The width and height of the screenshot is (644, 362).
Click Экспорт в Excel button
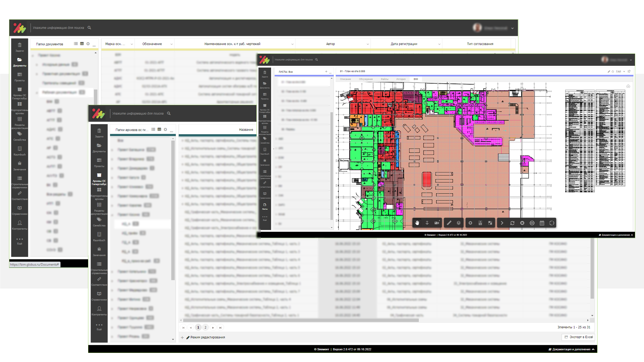(578, 337)
